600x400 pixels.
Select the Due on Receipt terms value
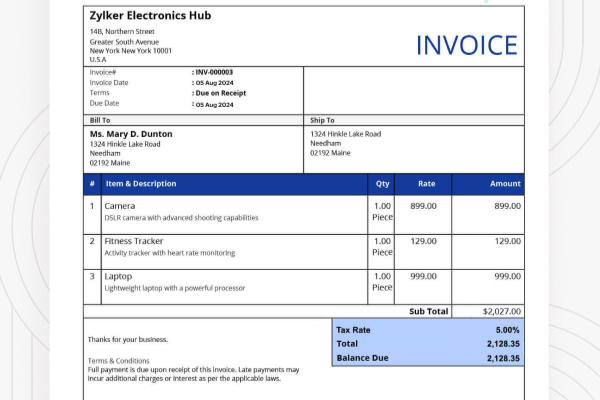221,93
